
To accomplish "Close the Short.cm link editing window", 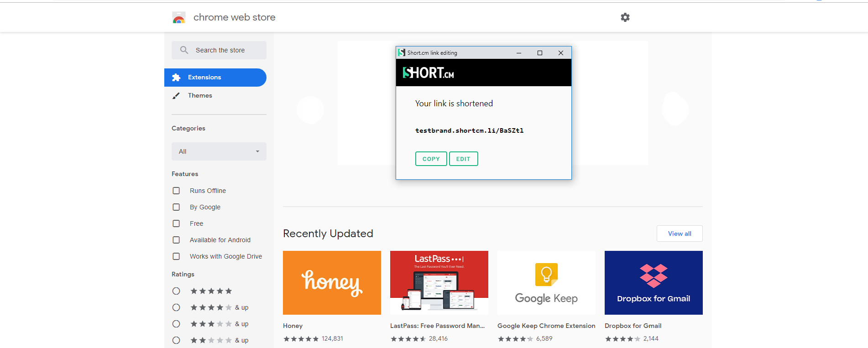I will [x=561, y=53].
